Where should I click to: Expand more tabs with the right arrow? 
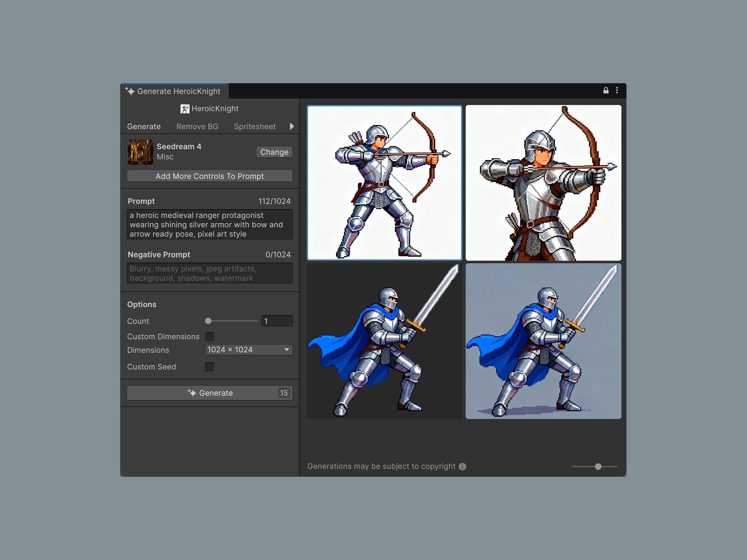(x=292, y=126)
